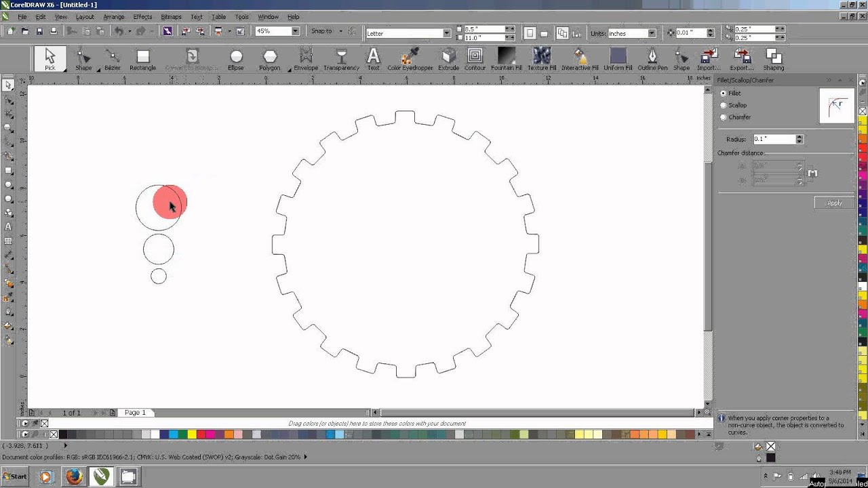The height and width of the screenshot is (488, 868).
Task: Open the File menu
Action: click(22, 16)
